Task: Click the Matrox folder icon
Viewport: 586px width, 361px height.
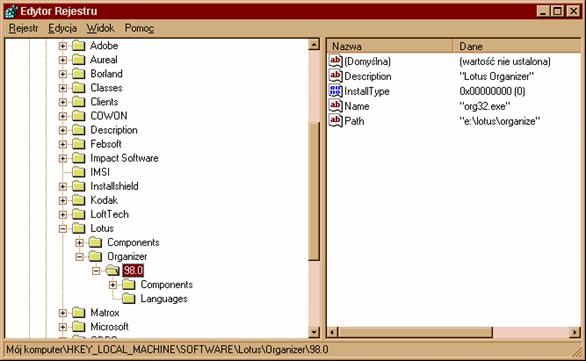Action: [78, 313]
